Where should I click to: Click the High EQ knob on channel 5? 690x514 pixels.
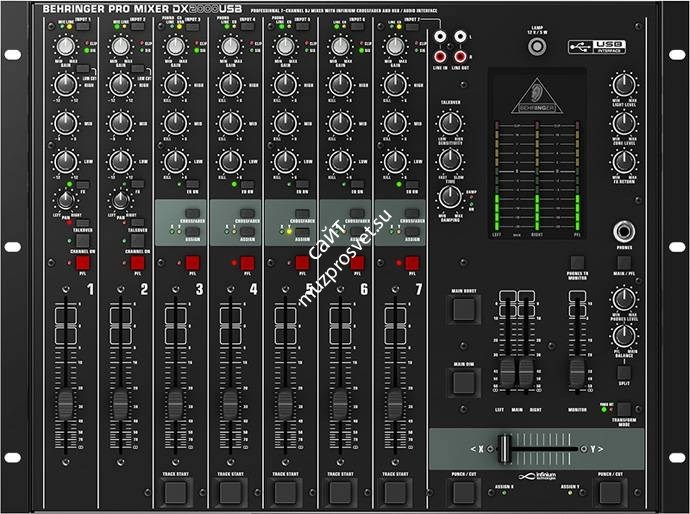[x=286, y=84]
